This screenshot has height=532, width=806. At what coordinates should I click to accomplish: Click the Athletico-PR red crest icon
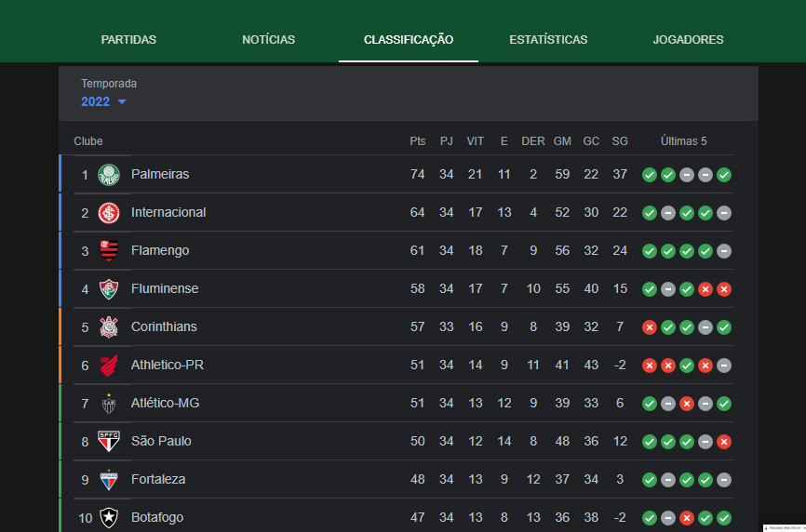(109, 366)
